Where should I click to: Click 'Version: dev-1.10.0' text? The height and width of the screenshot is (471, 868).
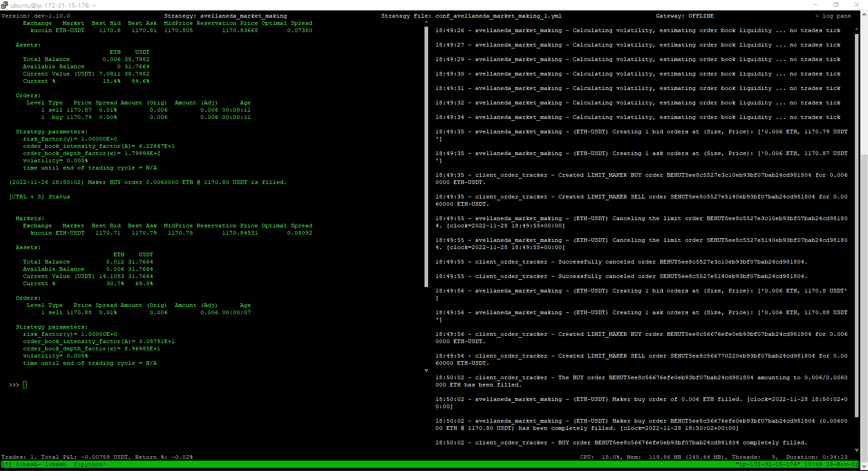(36, 16)
